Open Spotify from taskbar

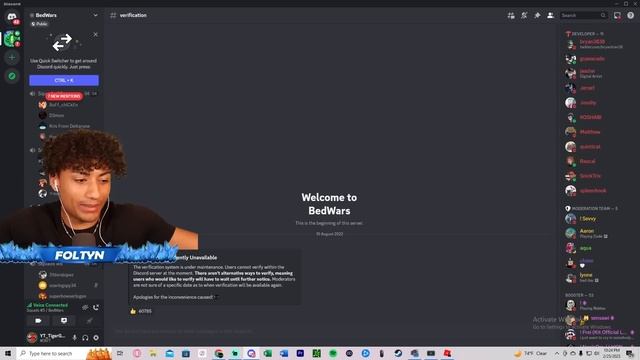[x=333, y=353]
